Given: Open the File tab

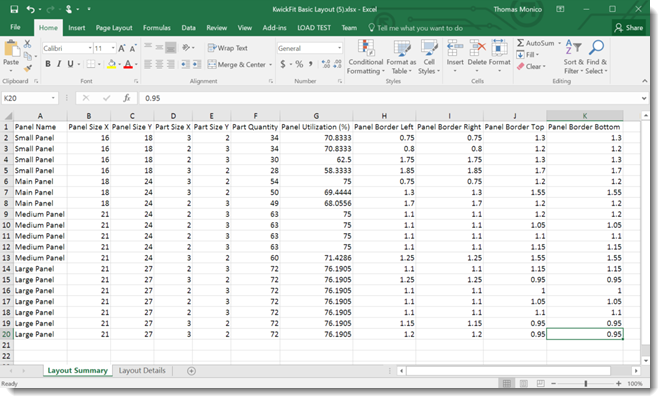Looking at the screenshot, I should (x=15, y=27).
